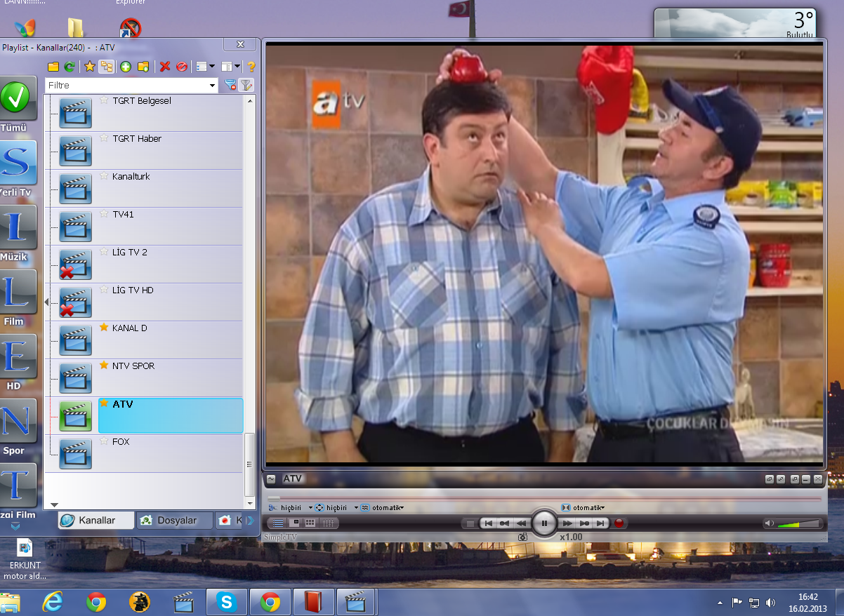This screenshot has height=616, width=844.
Task: Open playlist help question mark icon
Action: coord(251,67)
